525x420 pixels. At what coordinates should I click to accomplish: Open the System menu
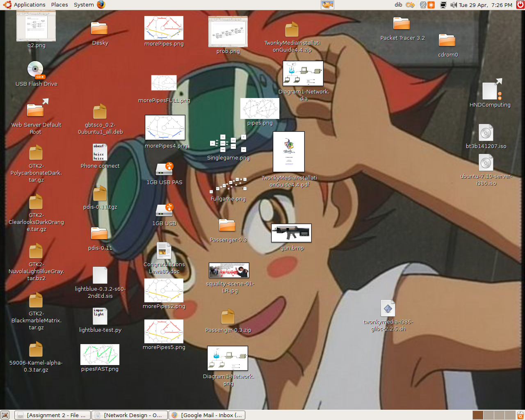[84, 5]
